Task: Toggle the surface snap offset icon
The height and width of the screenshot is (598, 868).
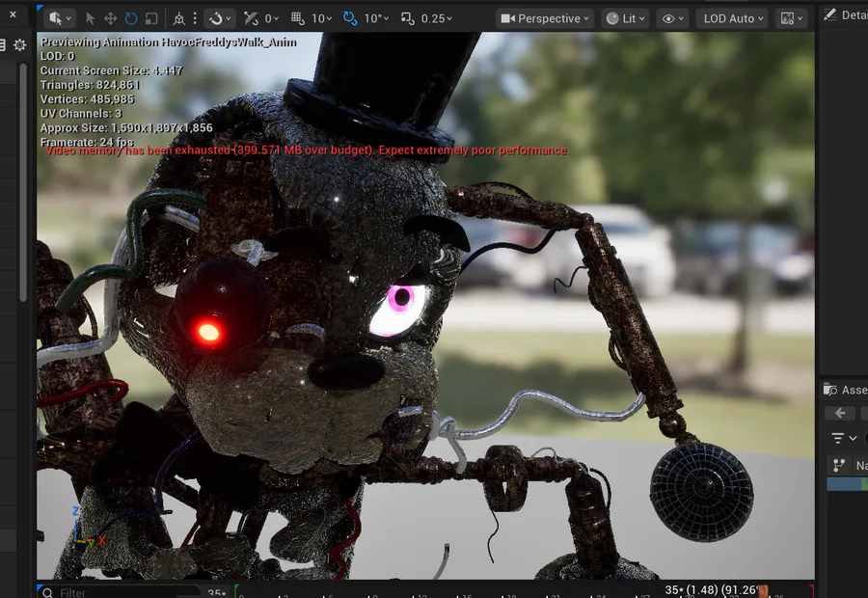Action: (251, 19)
